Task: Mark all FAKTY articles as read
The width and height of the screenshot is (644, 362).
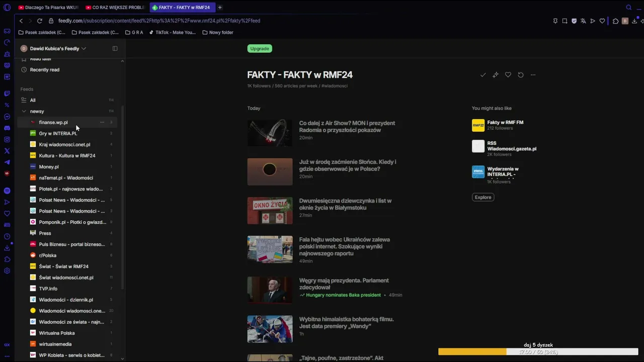Action: 483,75
